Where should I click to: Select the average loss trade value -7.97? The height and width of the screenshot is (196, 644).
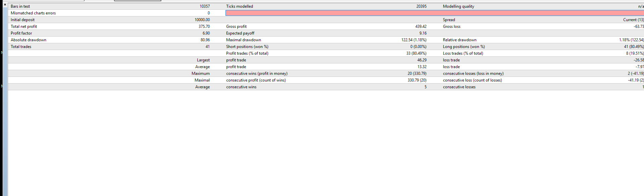[640, 67]
